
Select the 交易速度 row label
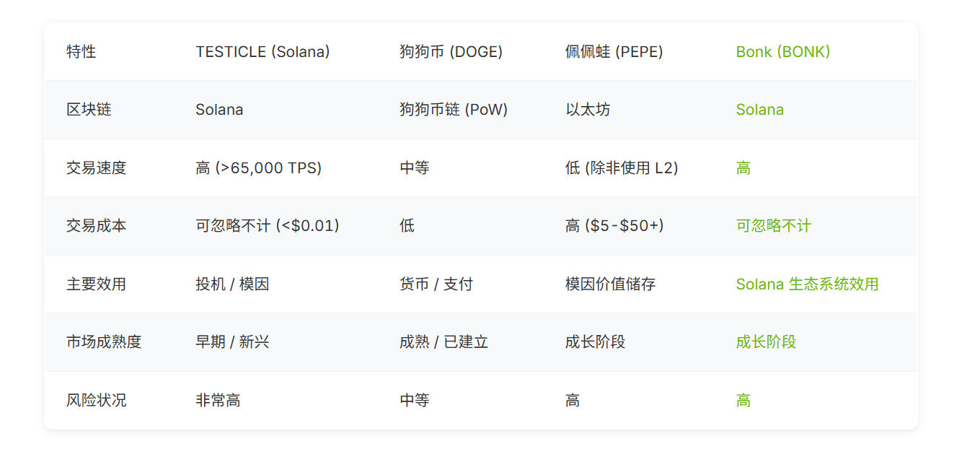pos(96,168)
